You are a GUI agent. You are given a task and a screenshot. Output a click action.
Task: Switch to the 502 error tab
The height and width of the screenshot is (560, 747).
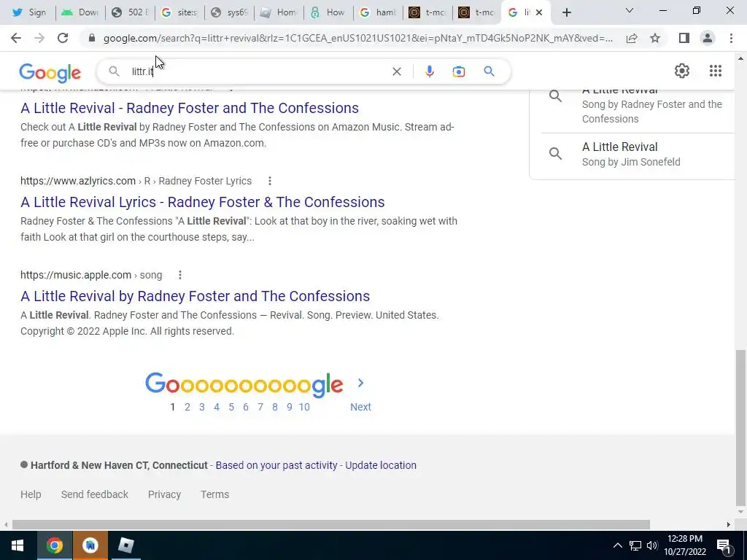pyautogui.click(x=131, y=12)
